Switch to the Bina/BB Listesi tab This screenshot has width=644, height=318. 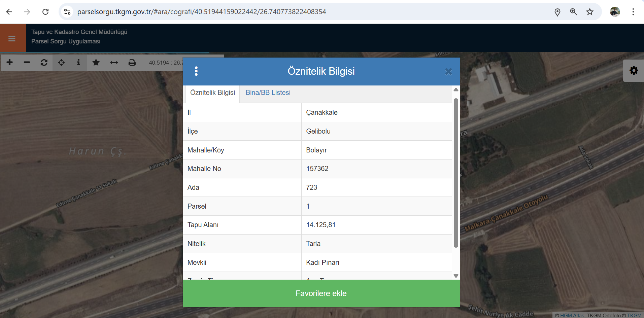[268, 93]
